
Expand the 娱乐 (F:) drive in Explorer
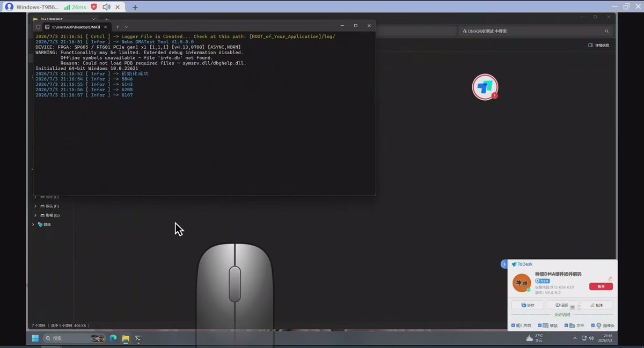click(35, 206)
